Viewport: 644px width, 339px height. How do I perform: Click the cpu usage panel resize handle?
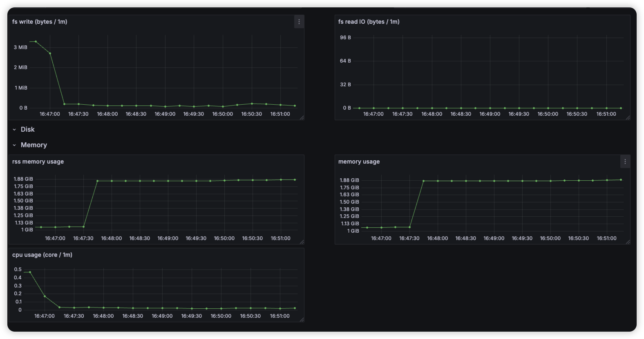point(302,320)
